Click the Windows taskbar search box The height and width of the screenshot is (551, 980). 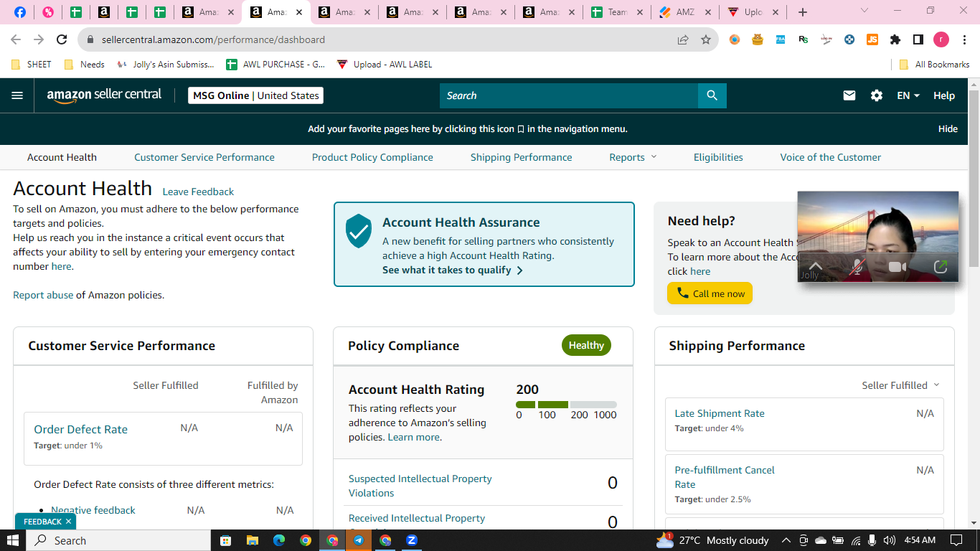point(118,540)
